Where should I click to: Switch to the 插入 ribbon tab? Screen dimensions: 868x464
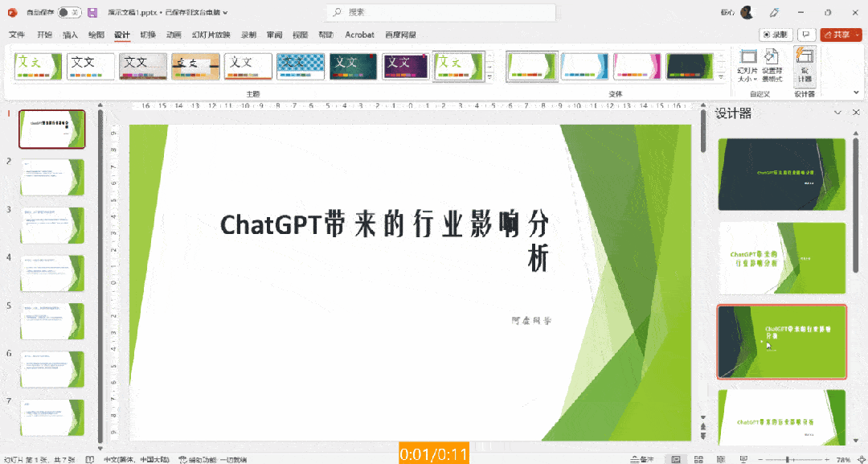coord(70,35)
